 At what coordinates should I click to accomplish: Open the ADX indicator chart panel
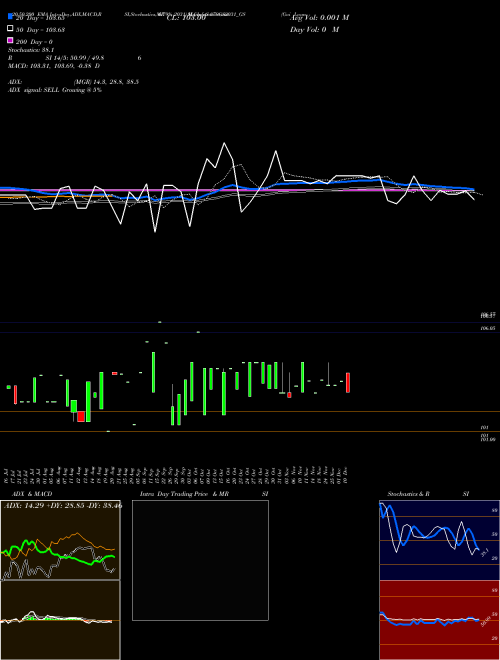click(x=60, y=540)
